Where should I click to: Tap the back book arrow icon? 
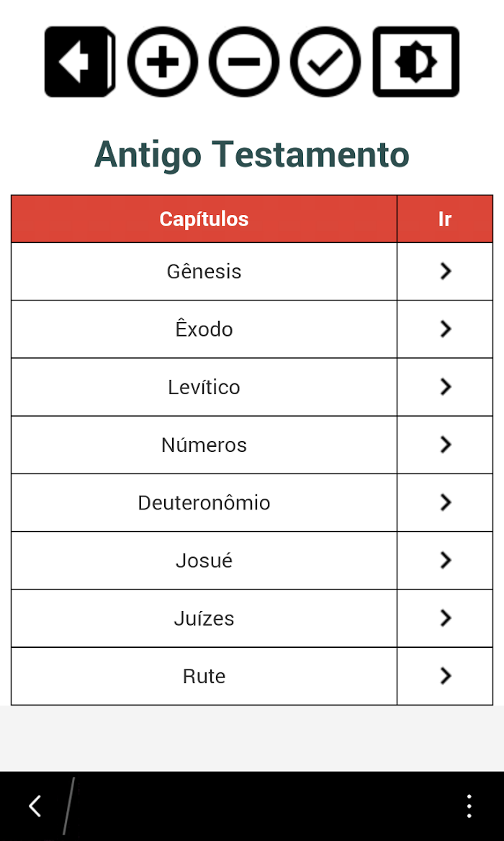pos(80,62)
